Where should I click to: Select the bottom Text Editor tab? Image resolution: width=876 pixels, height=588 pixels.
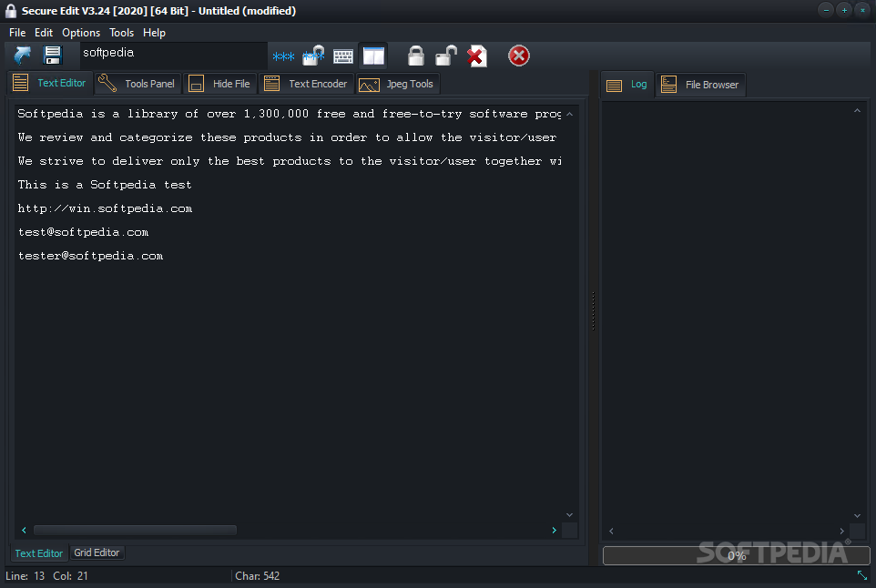(x=39, y=553)
